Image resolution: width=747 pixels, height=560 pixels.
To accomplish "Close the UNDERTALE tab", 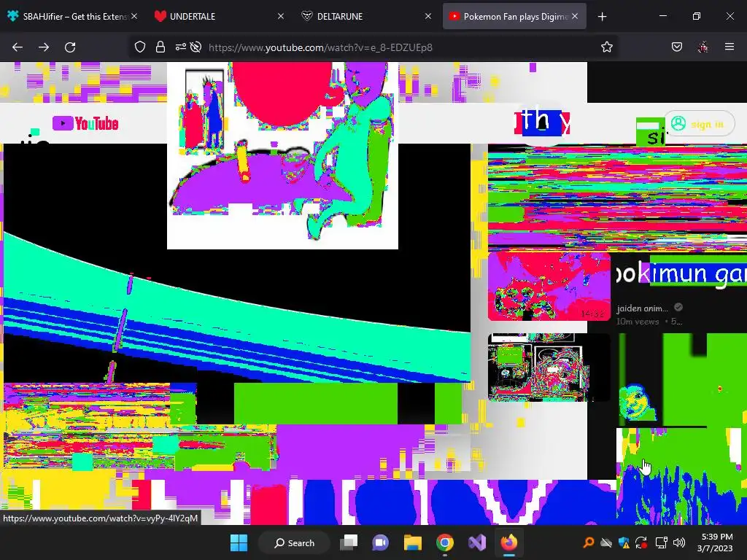I will [281, 17].
